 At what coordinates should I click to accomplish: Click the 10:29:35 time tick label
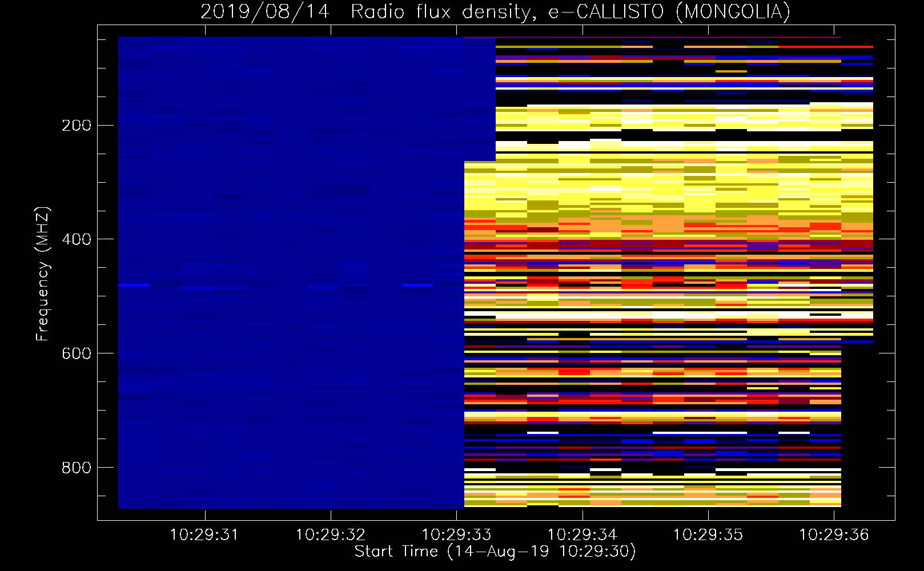click(x=708, y=535)
